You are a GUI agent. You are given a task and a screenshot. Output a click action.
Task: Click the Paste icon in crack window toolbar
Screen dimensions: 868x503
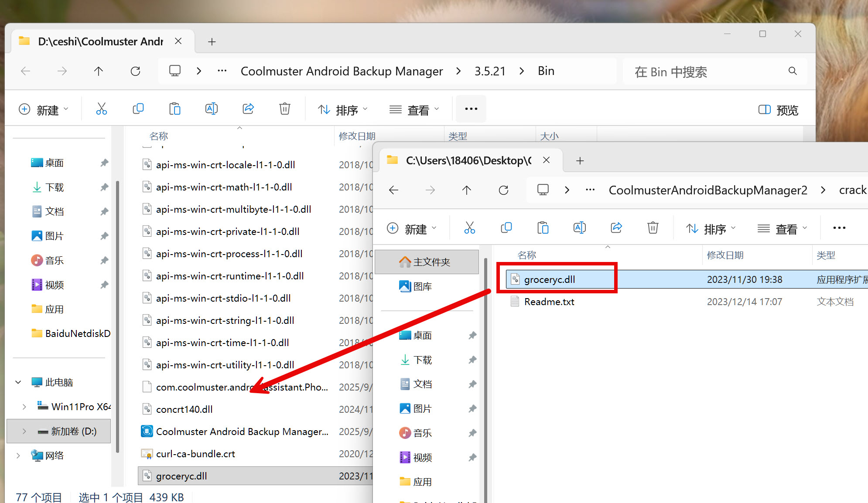click(543, 228)
